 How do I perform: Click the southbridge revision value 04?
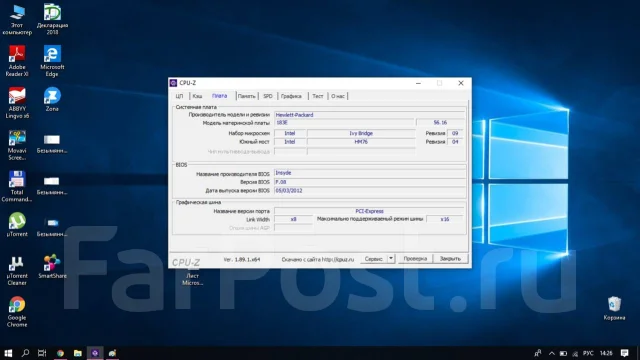point(455,142)
